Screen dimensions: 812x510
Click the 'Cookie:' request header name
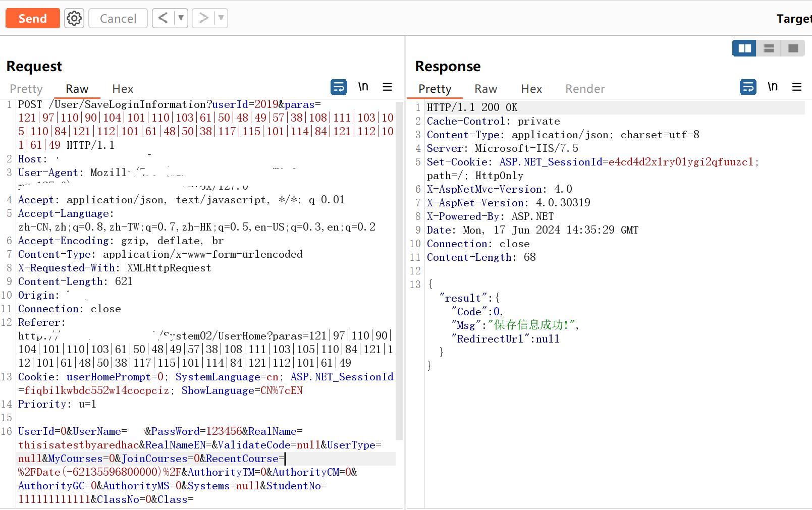coord(39,377)
